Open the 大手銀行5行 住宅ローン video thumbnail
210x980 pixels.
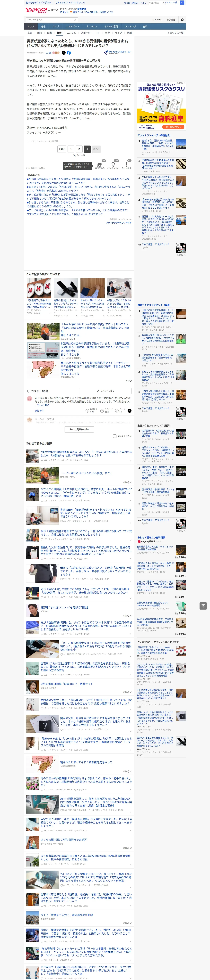click(181, 434)
